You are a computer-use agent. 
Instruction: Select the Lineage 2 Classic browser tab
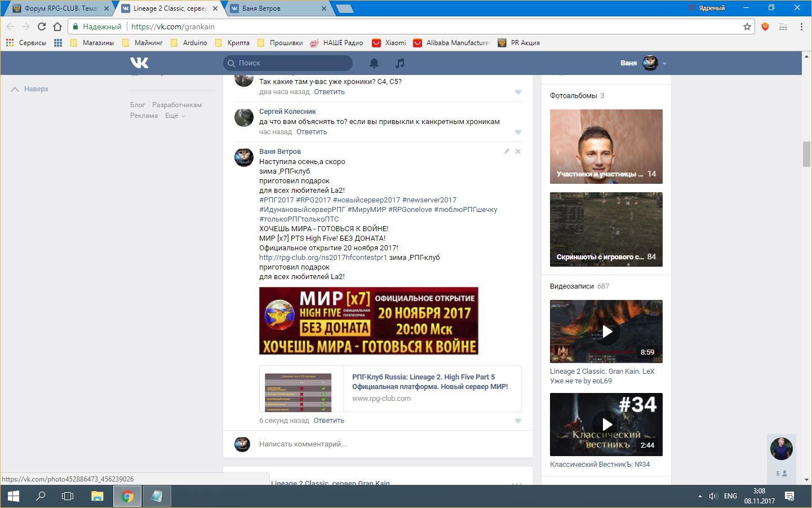pos(169,8)
